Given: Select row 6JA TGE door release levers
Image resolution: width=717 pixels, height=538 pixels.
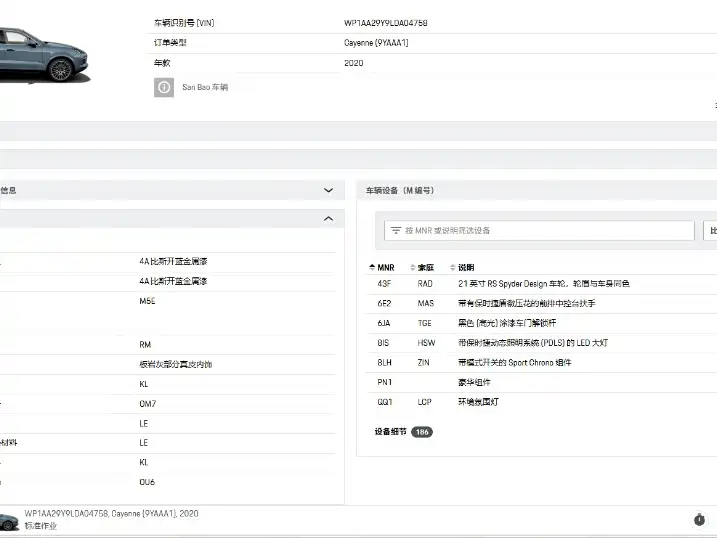Looking at the screenshot, I should [x=541, y=323].
